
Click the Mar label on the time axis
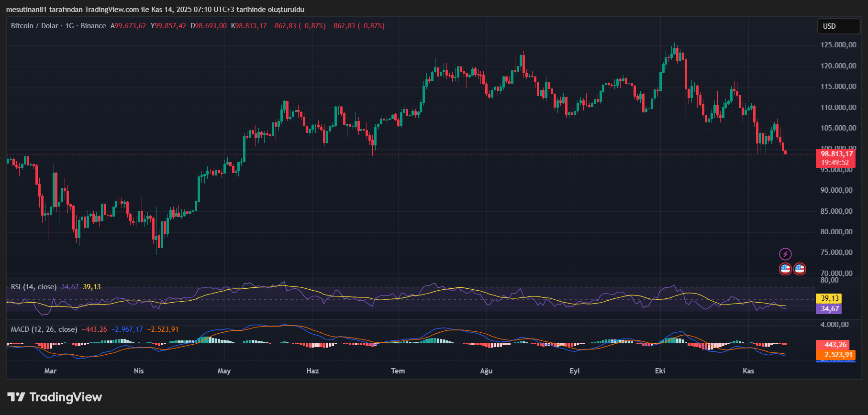pyautogui.click(x=50, y=371)
